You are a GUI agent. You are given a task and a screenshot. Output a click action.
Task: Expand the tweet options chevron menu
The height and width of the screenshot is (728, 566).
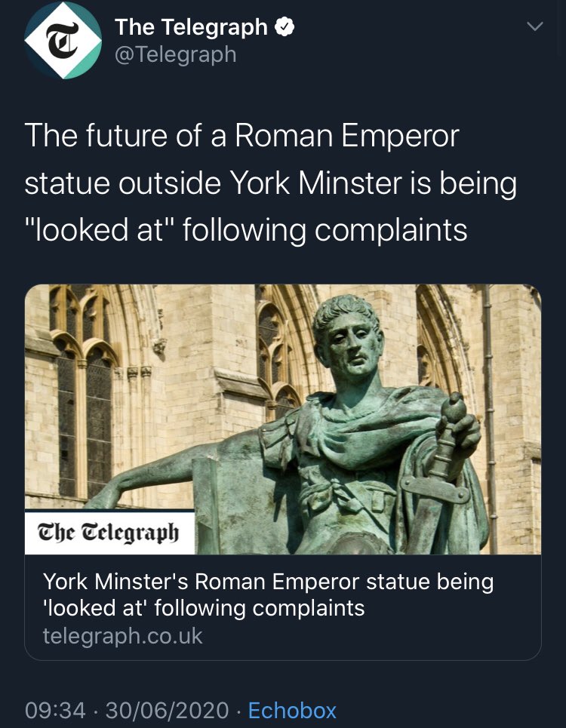point(535,26)
